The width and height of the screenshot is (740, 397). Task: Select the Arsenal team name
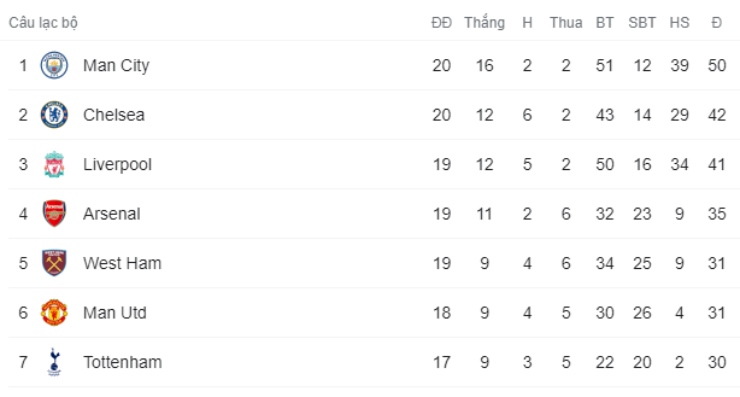(x=112, y=214)
